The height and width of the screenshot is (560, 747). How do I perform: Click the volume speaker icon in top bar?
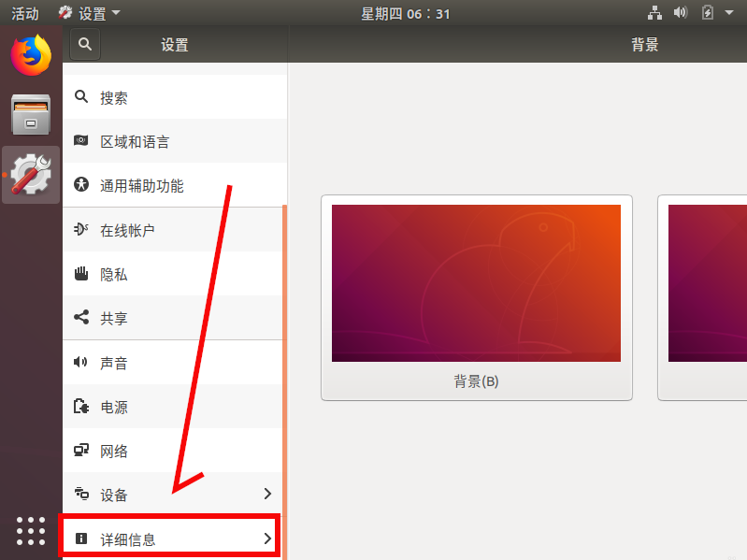(x=681, y=12)
